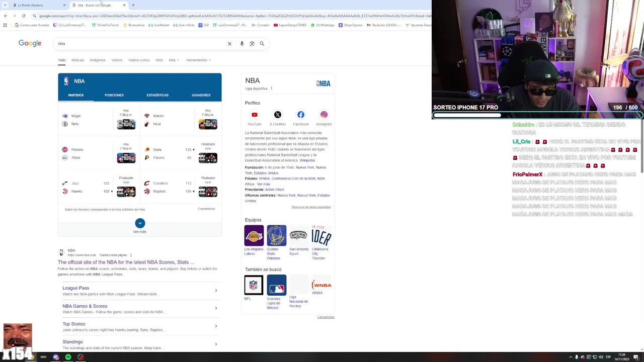Viewport: 644px width, 362px height.
Task: Open the WNBA related search logo
Action: tap(321, 285)
